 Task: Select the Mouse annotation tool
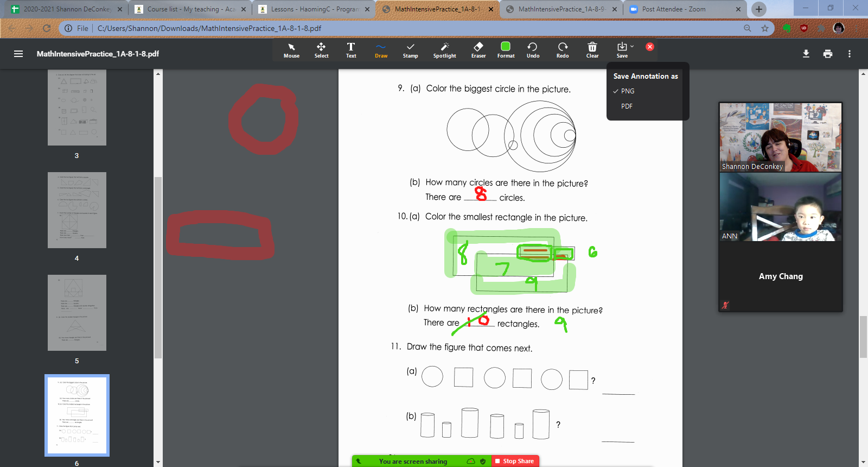pos(291,51)
